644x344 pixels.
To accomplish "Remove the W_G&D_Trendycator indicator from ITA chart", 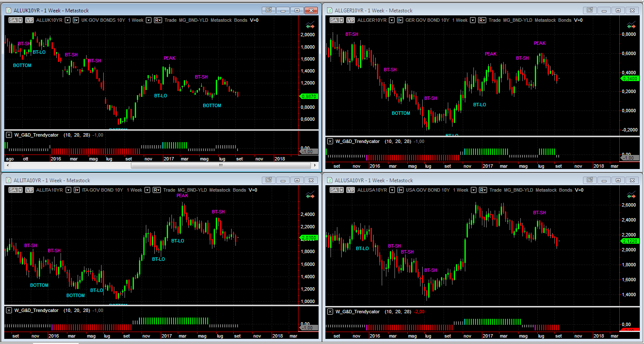I will coord(9,310).
